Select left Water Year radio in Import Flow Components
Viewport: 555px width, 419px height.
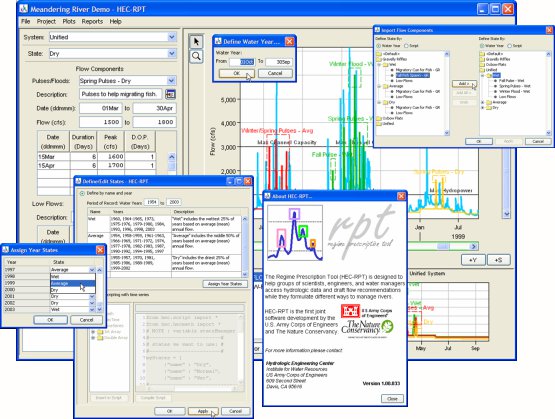(378, 46)
